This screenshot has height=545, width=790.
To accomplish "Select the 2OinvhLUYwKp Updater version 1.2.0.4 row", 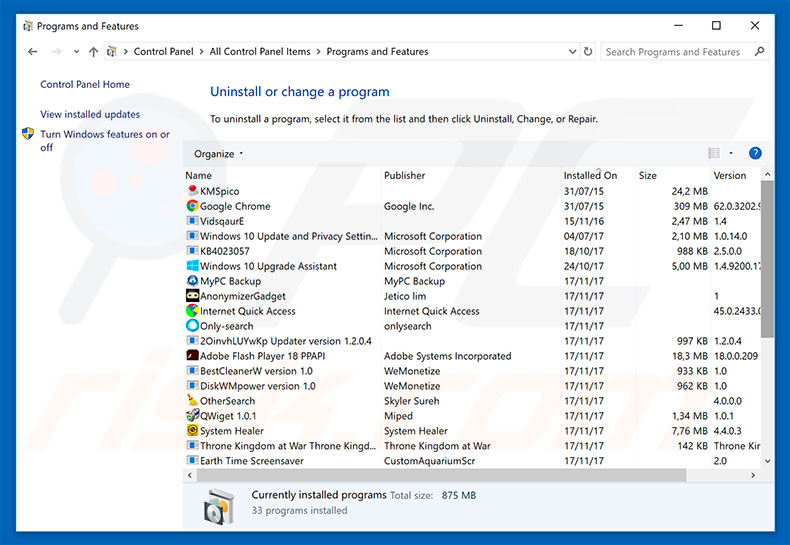I will [x=473, y=340].
